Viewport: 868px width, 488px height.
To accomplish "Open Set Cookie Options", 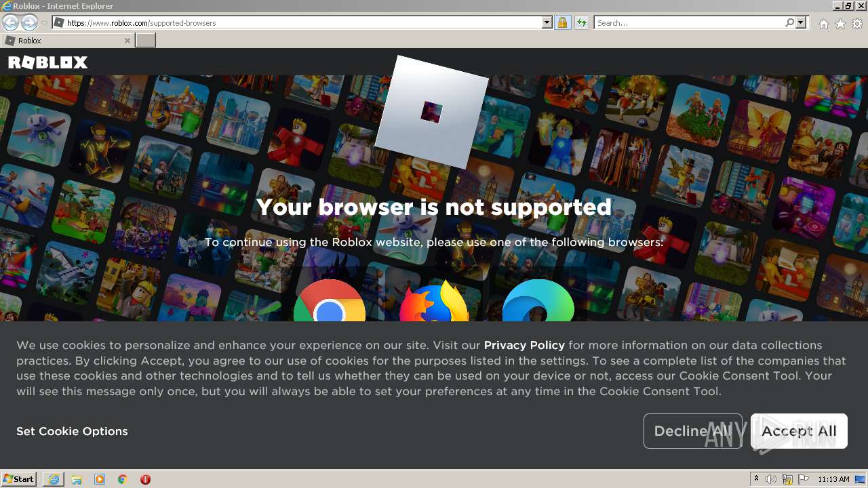I will [x=72, y=431].
